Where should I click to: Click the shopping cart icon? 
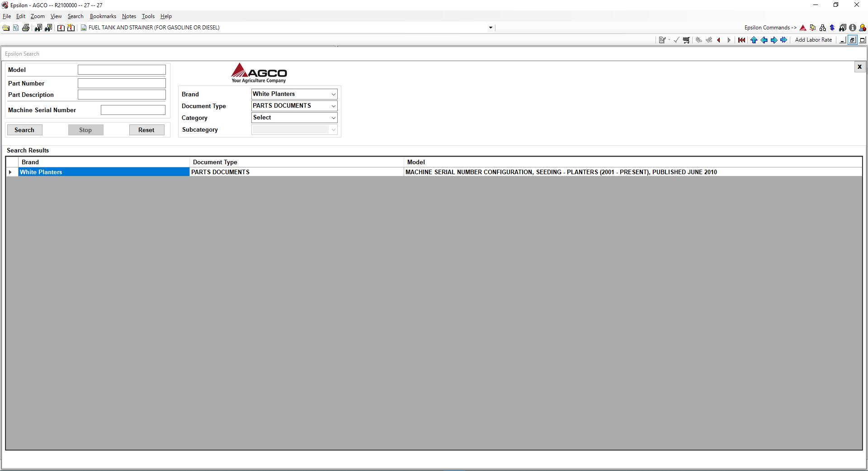tap(686, 40)
